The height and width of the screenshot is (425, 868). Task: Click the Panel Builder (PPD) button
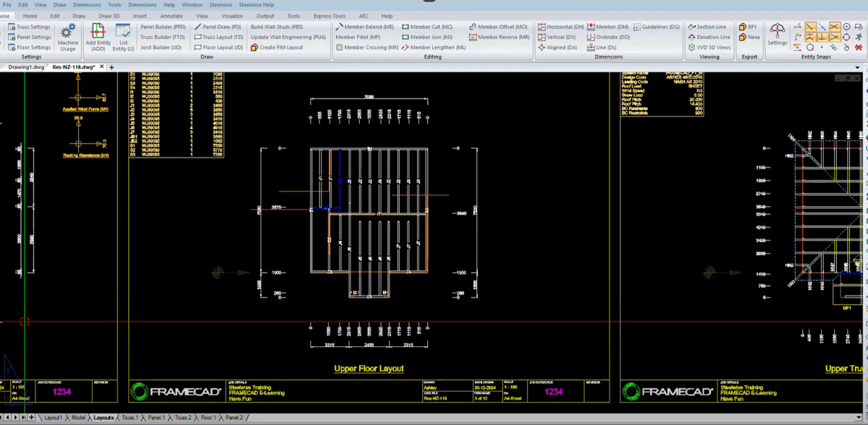click(163, 27)
